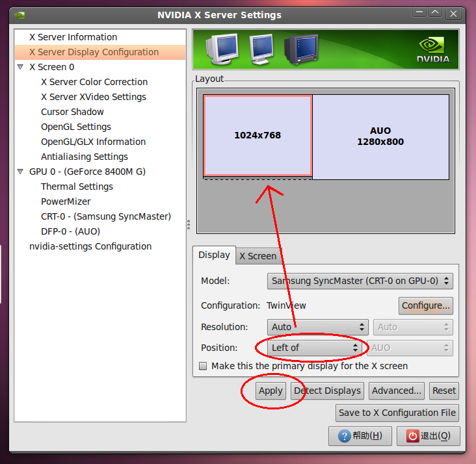Enable 'Make this the primary display' checkbox
This screenshot has height=464, width=476.
203,366
